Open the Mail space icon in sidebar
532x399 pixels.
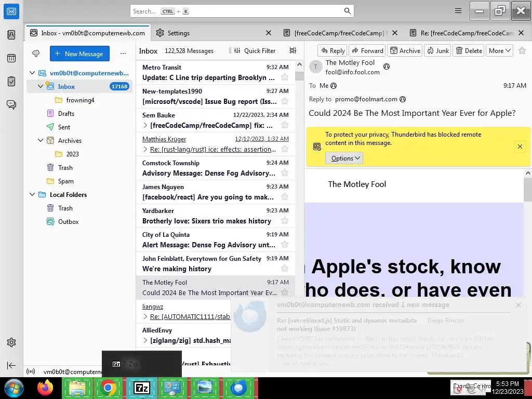[x=11, y=11]
